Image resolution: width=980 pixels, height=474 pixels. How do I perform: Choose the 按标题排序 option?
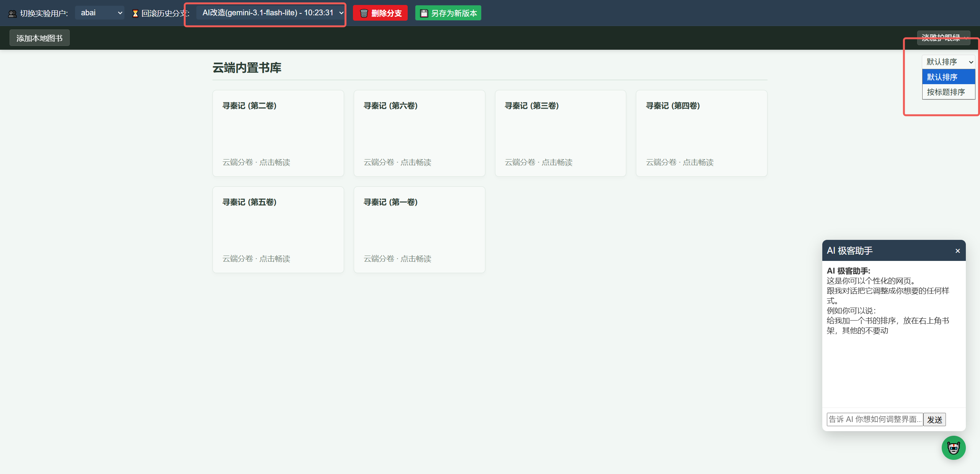click(948, 92)
